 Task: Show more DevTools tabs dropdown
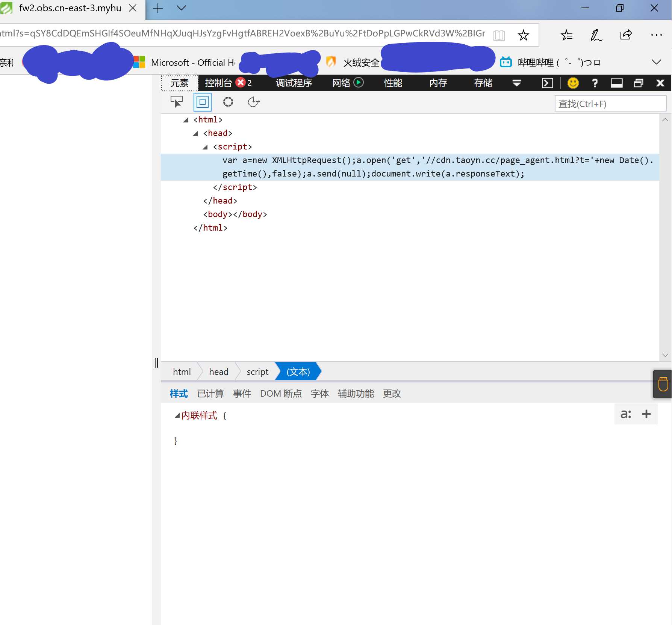coord(516,83)
